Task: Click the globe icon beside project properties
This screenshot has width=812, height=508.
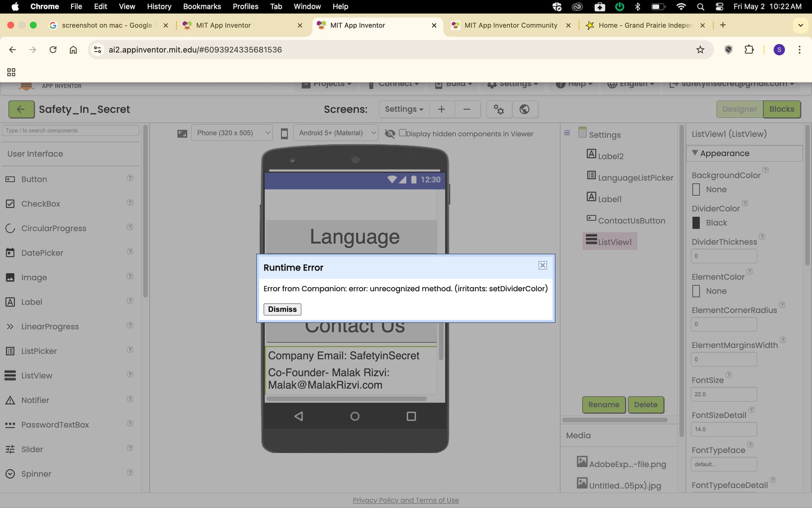Action: coord(524,109)
